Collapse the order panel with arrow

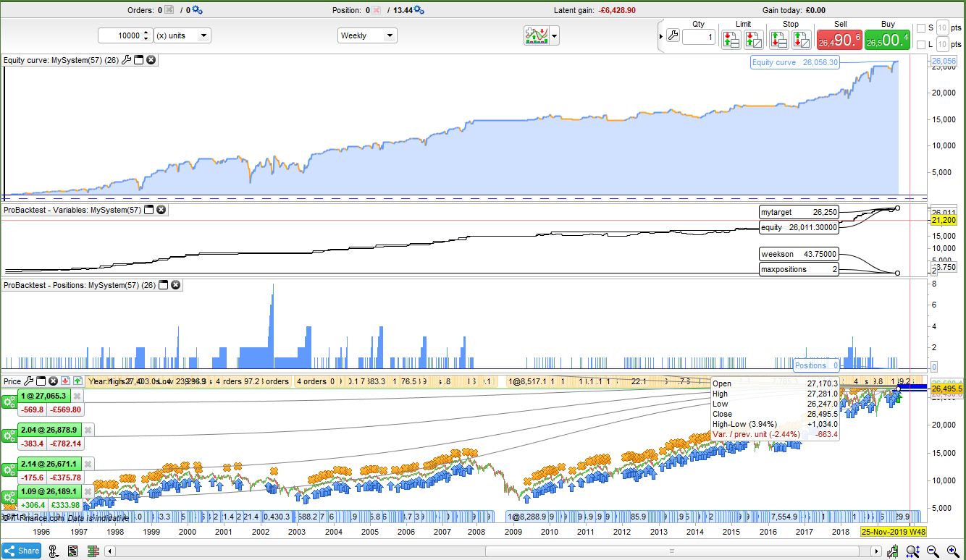point(660,36)
